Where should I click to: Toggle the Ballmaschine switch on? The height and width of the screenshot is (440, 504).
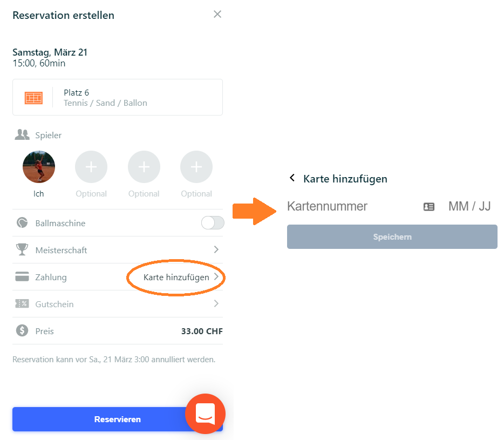pos(213,222)
